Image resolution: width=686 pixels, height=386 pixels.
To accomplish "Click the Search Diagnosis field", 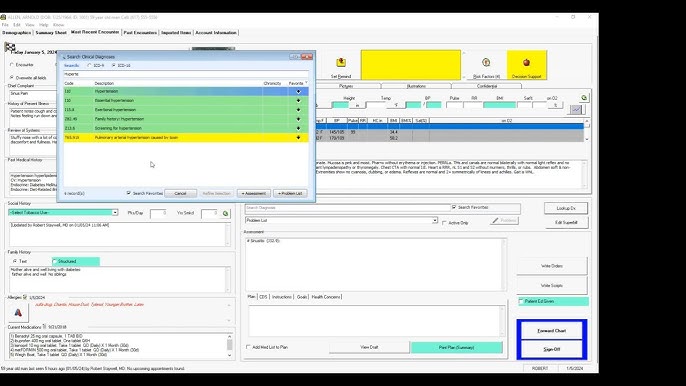I will click(x=347, y=207).
